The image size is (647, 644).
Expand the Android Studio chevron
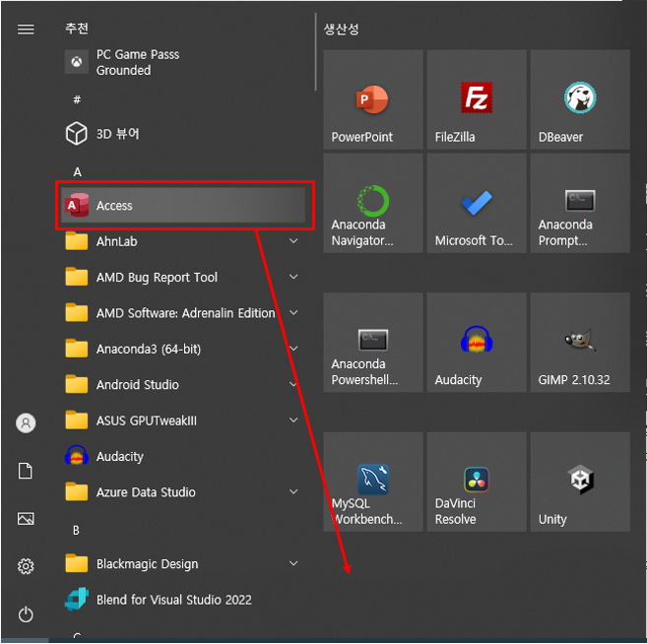pos(293,384)
